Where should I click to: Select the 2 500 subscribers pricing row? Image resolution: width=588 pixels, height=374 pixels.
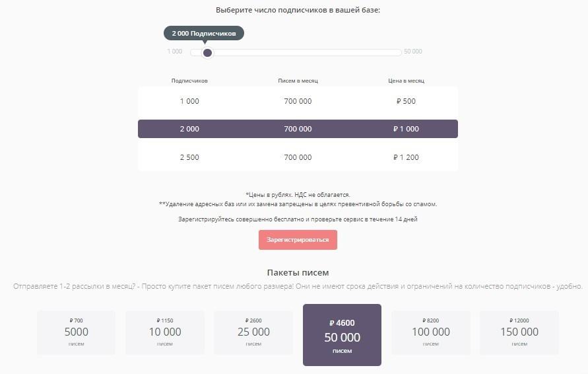pyautogui.click(x=298, y=157)
